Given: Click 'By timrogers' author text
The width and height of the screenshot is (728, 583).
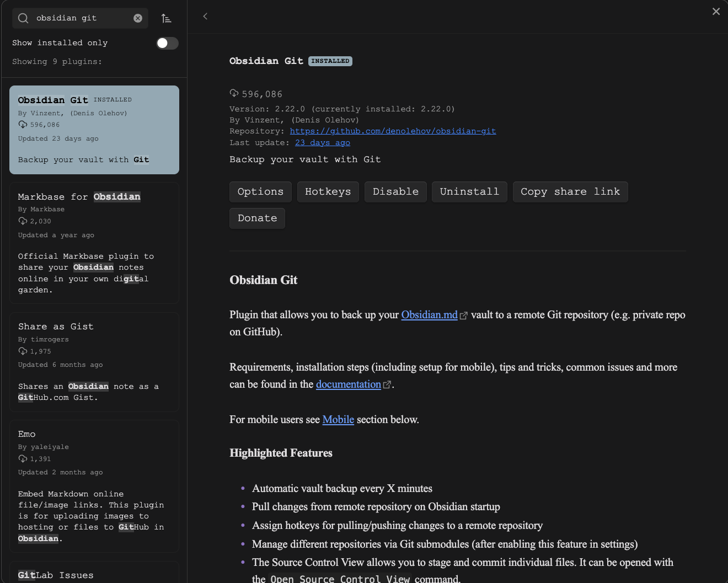Looking at the screenshot, I should (44, 340).
